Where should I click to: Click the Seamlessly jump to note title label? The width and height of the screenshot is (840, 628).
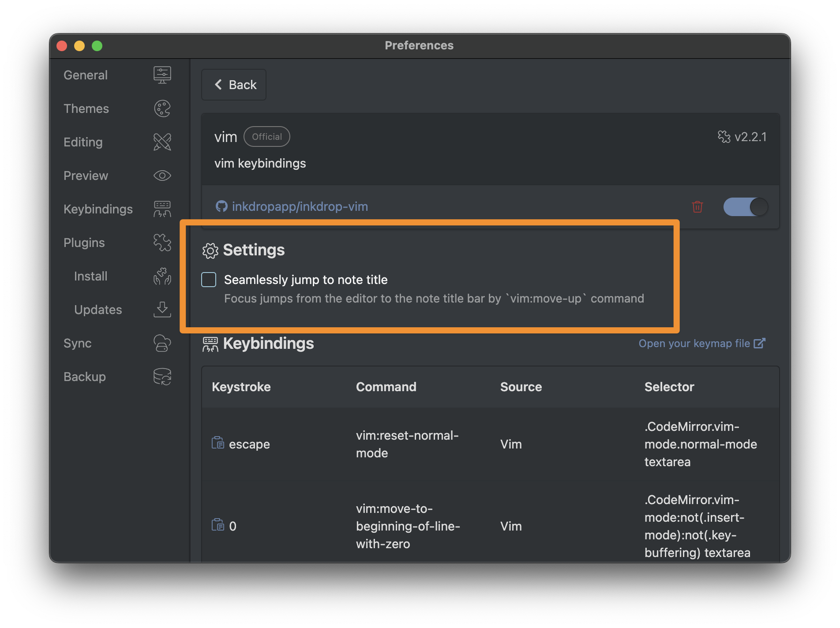(x=306, y=280)
